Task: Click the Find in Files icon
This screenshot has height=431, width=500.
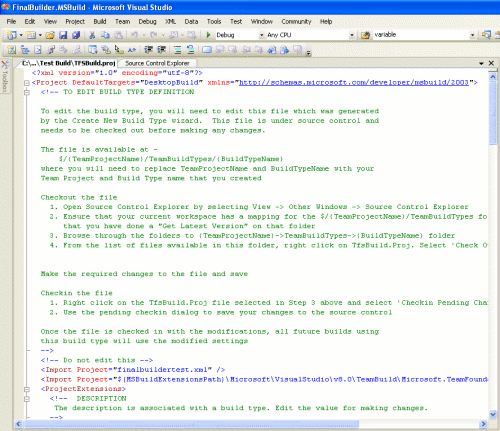Action: coord(365,35)
